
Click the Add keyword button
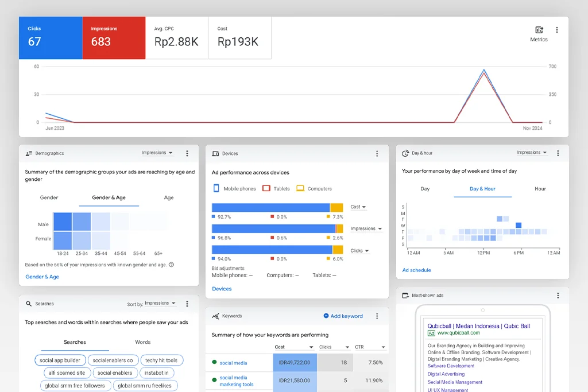coord(343,316)
